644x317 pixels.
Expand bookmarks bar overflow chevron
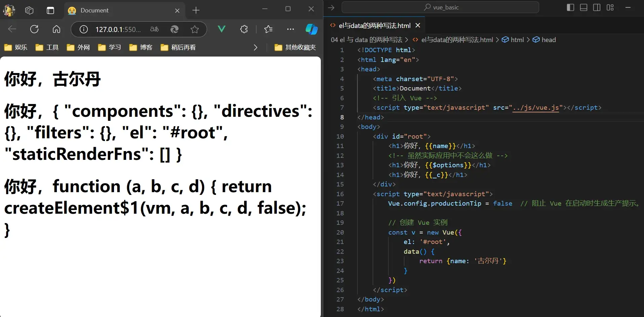pos(255,47)
